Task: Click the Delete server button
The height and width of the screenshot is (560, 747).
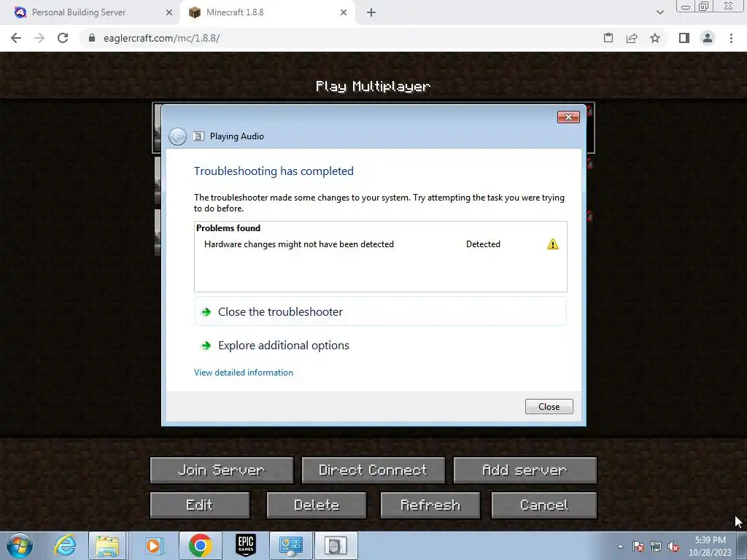Action: click(317, 505)
